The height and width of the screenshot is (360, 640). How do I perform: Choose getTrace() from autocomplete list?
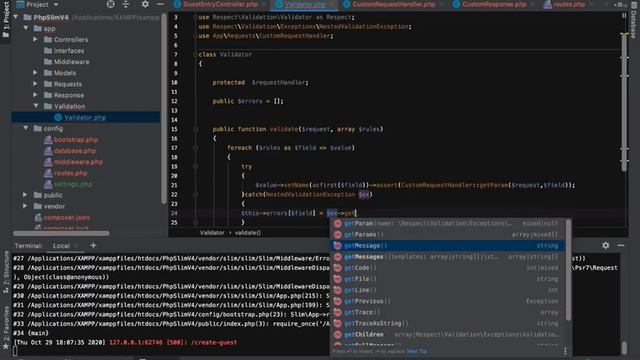pyautogui.click(x=447, y=312)
